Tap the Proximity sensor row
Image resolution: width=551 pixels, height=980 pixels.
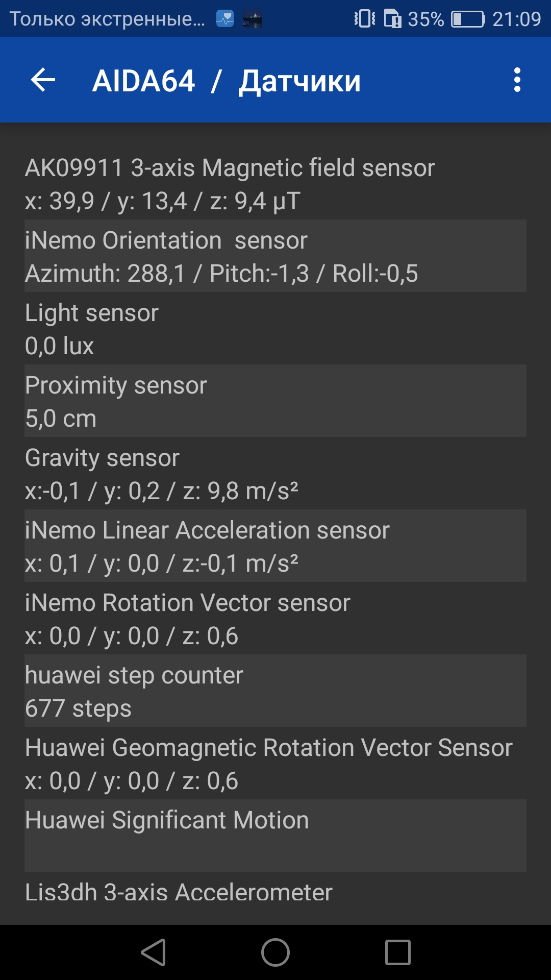(x=275, y=401)
